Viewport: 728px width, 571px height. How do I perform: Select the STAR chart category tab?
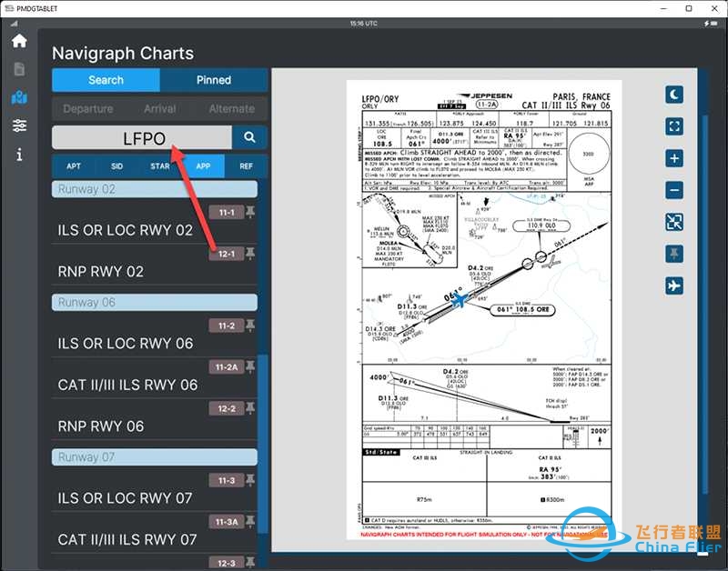(160, 166)
